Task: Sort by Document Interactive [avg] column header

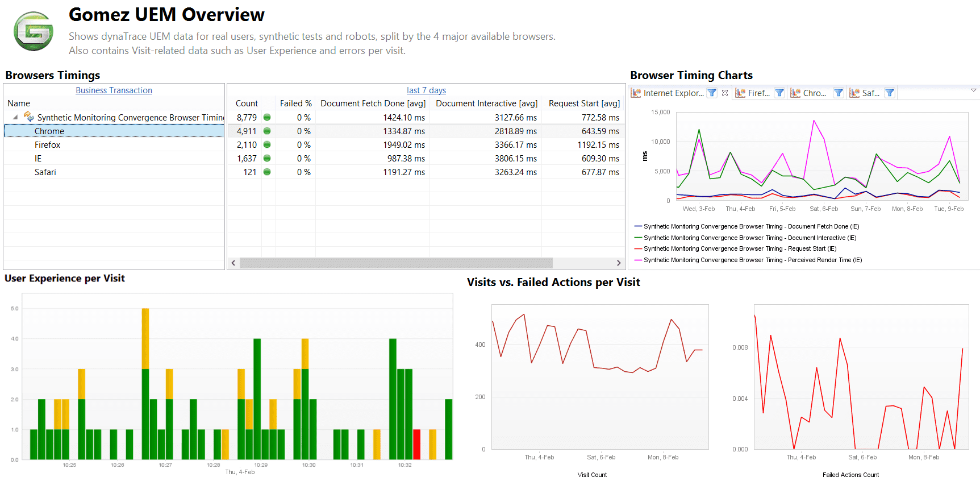Action: point(486,103)
